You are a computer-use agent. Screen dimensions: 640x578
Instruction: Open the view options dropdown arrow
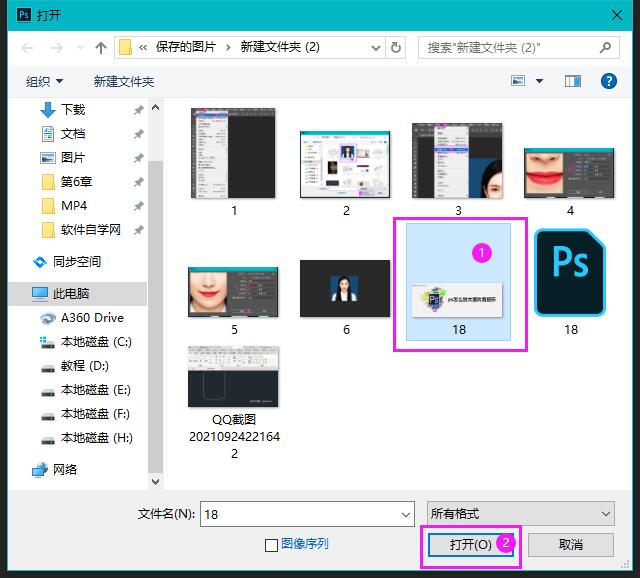[x=539, y=81]
